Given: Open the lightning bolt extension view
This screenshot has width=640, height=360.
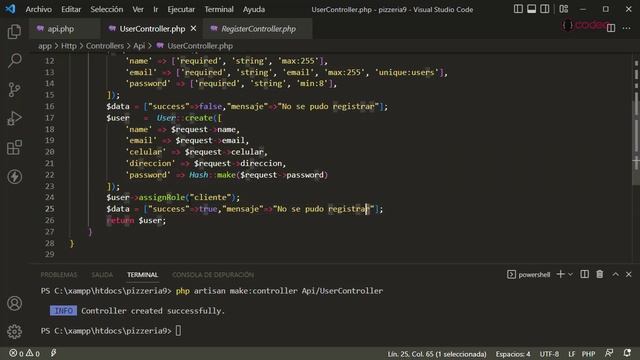Looking at the screenshot, I should point(14,176).
